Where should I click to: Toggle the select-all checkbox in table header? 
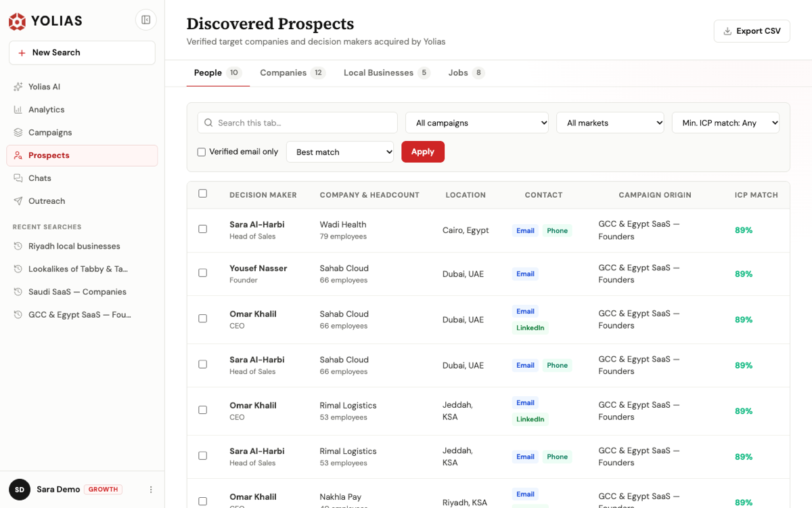click(202, 194)
